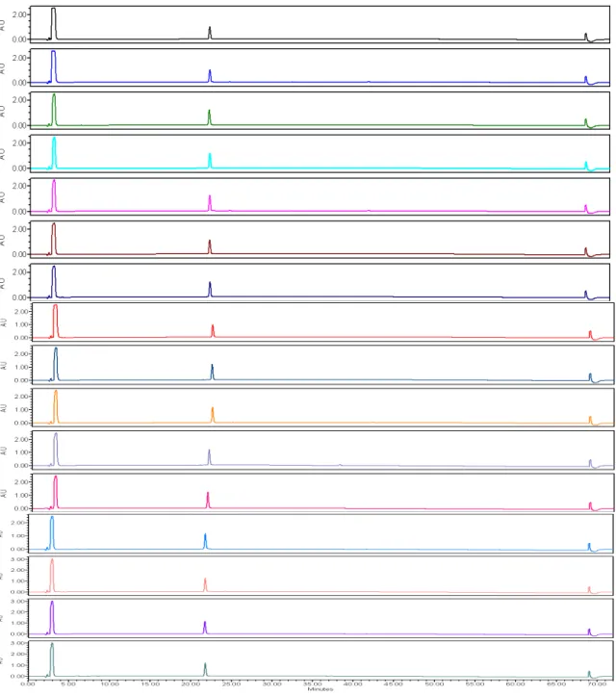
Task: Click the 5.00 tick label on the time axis
Action: (x=68, y=684)
